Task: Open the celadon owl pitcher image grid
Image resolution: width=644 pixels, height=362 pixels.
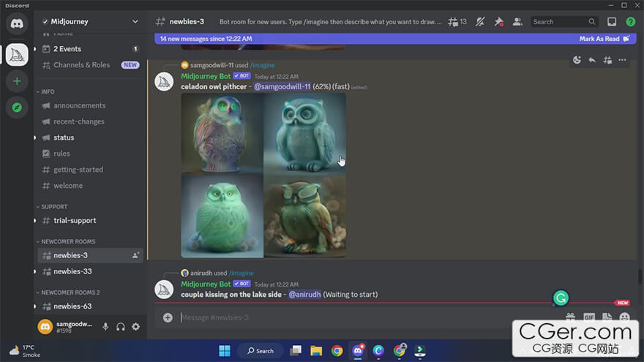Action: [263, 176]
